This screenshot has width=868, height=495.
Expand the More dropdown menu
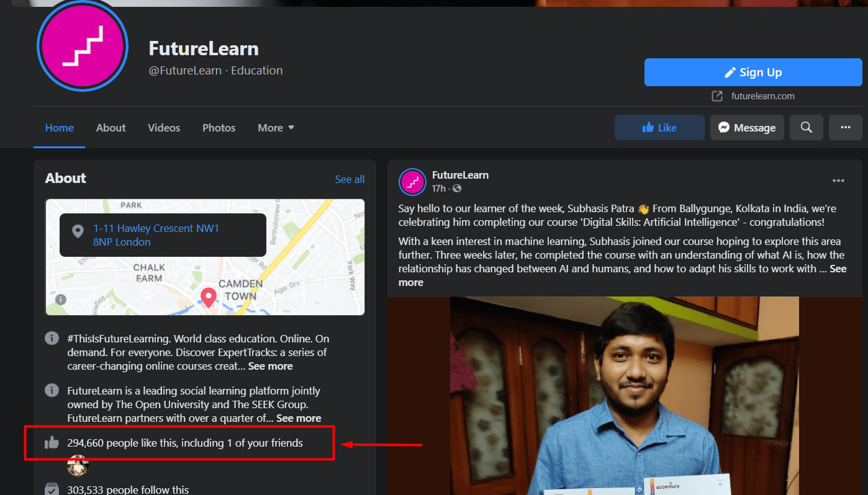[276, 128]
